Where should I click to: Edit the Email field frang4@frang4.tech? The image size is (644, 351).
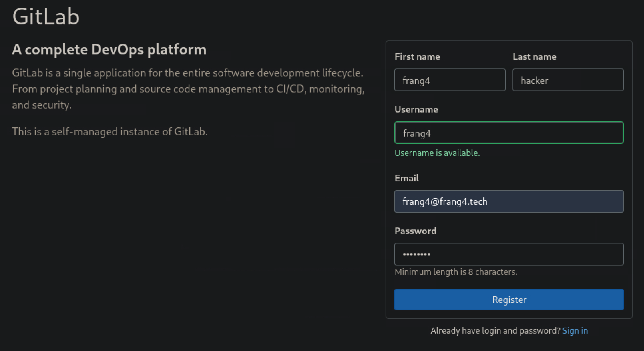coord(509,201)
